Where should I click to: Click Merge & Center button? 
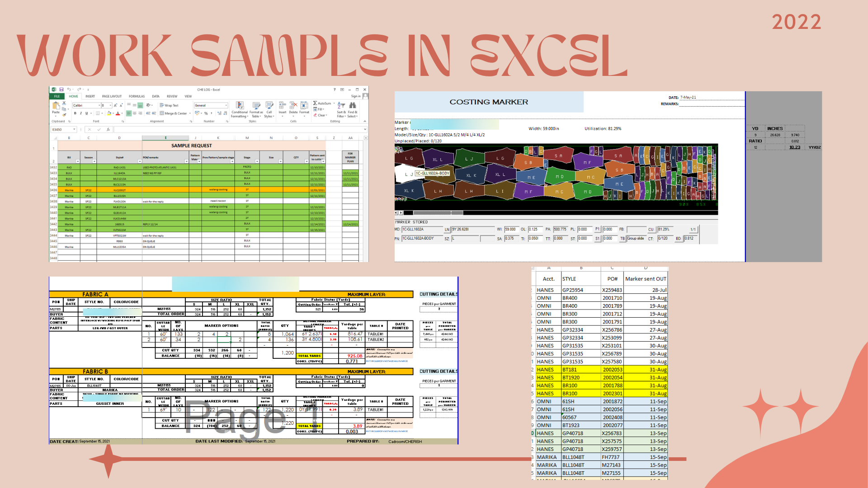pos(173,113)
